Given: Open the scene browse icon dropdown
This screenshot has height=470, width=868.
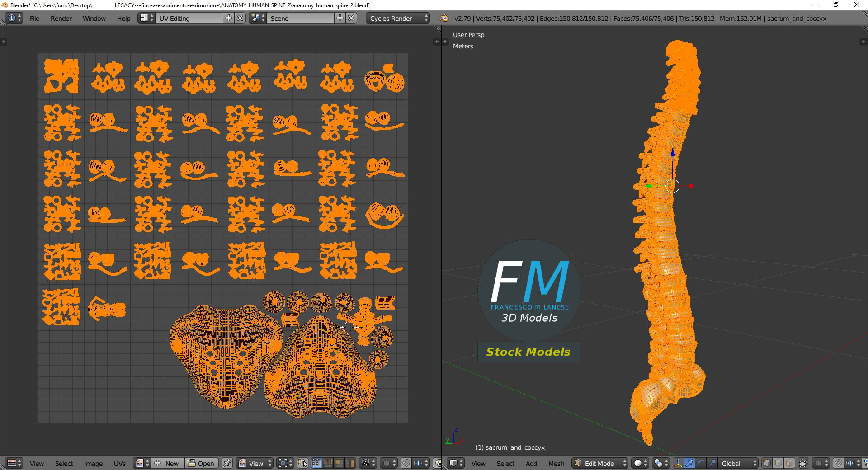Looking at the screenshot, I should pos(258,18).
